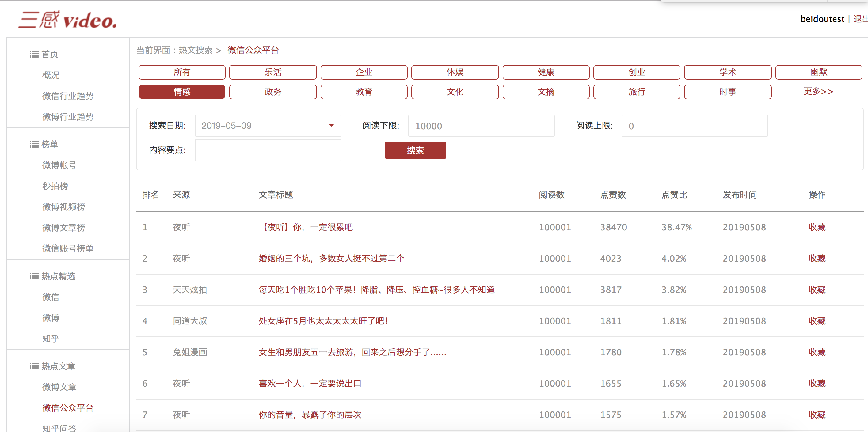Focus the 阅读上限 input field

(x=694, y=126)
